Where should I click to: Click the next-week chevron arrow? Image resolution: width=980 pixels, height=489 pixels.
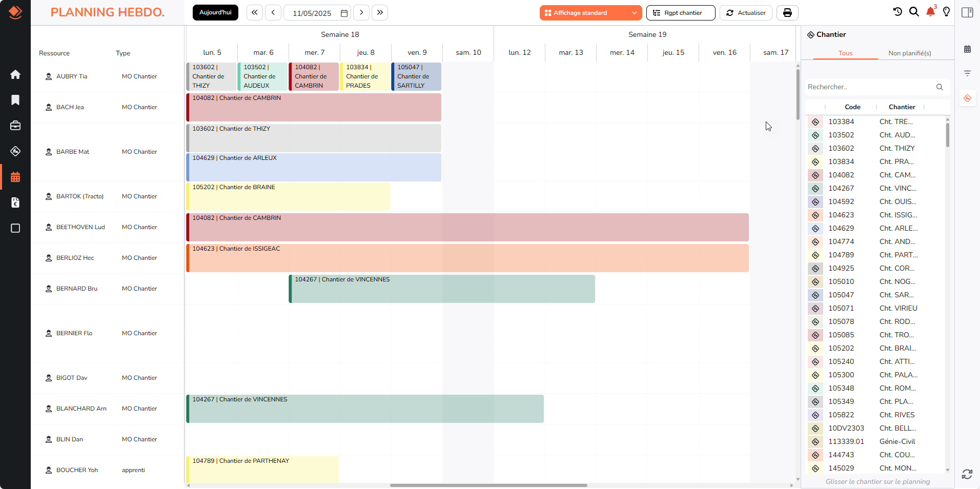361,12
